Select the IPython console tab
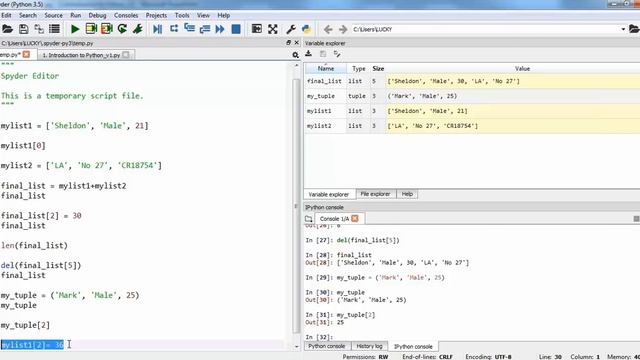This screenshot has width=640, height=360. (x=413, y=347)
